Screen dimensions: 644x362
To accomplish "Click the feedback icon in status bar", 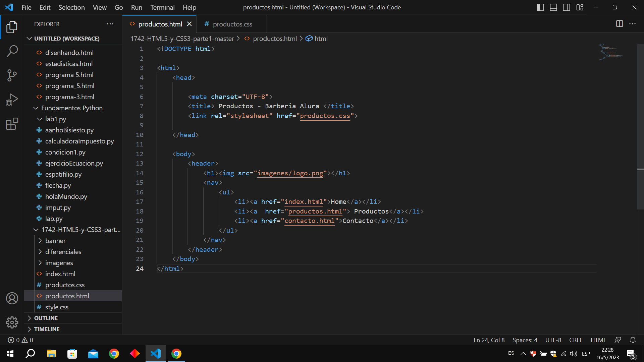I will 618,340.
